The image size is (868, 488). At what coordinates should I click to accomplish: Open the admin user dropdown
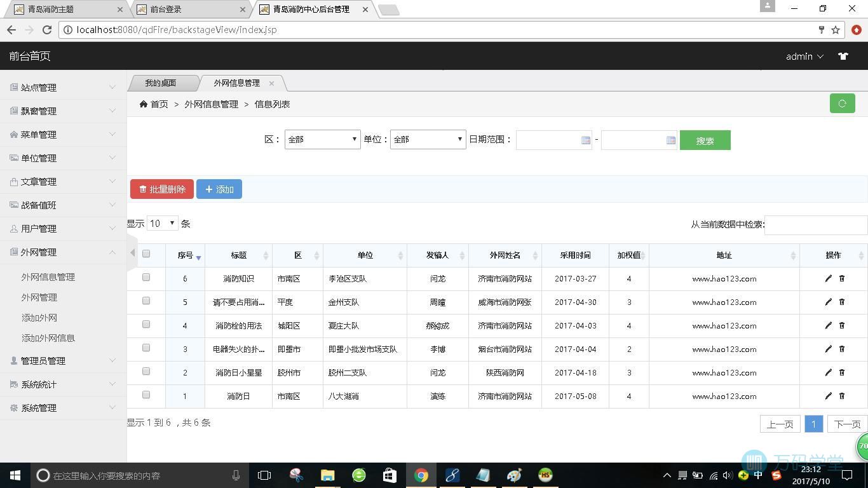804,57
